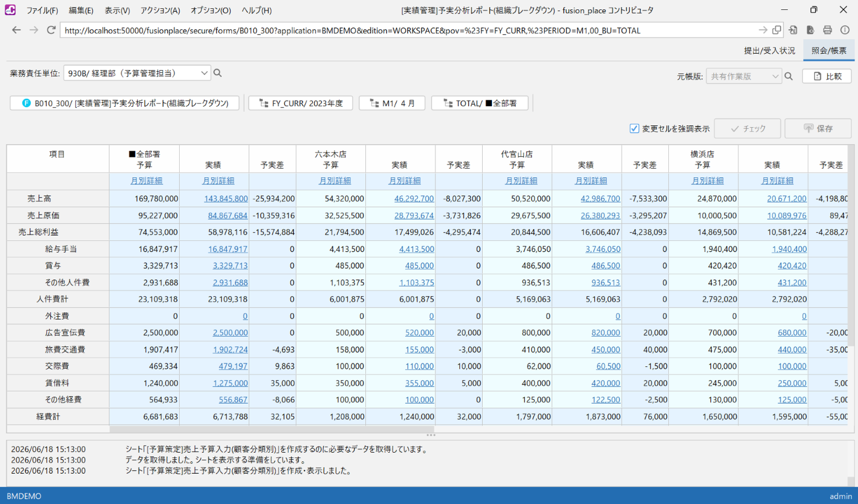Open 月別詳細 under ■全部署 予算
This screenshot has height=504, width=858.
(x=146, y=181)
